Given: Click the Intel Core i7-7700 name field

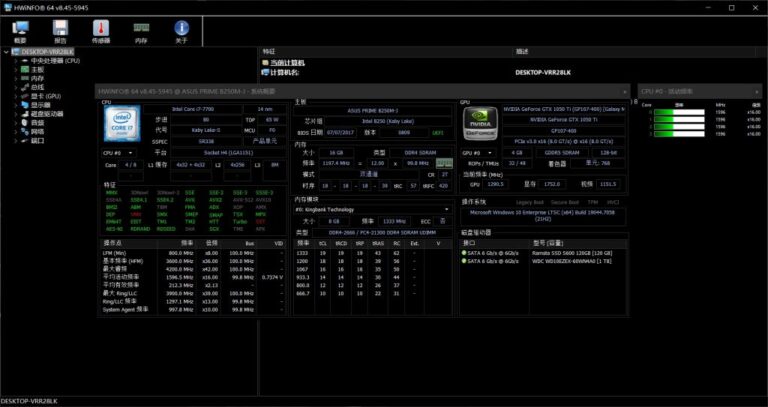Looking at the screenshot, I should pos(192,109).
